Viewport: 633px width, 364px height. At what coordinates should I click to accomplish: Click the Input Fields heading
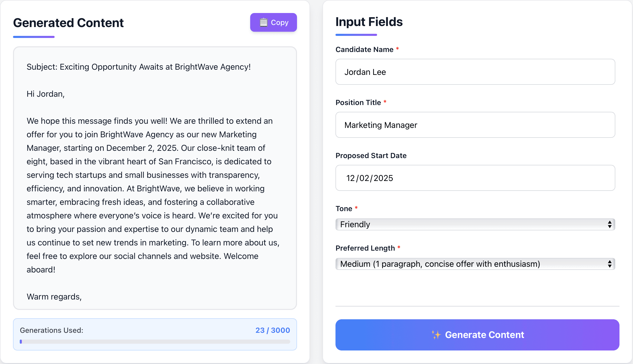tap(369, 22)
